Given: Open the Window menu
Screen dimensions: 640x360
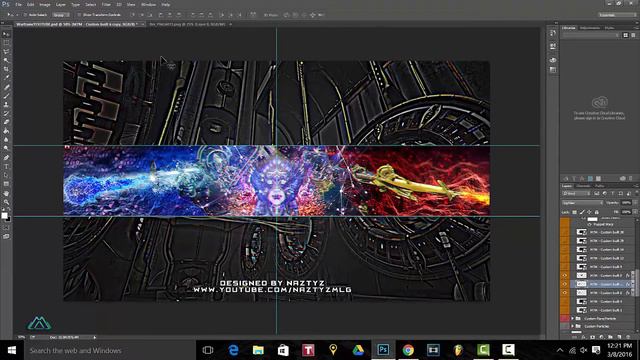Looking at the screenshot, I should click(148, 4).
